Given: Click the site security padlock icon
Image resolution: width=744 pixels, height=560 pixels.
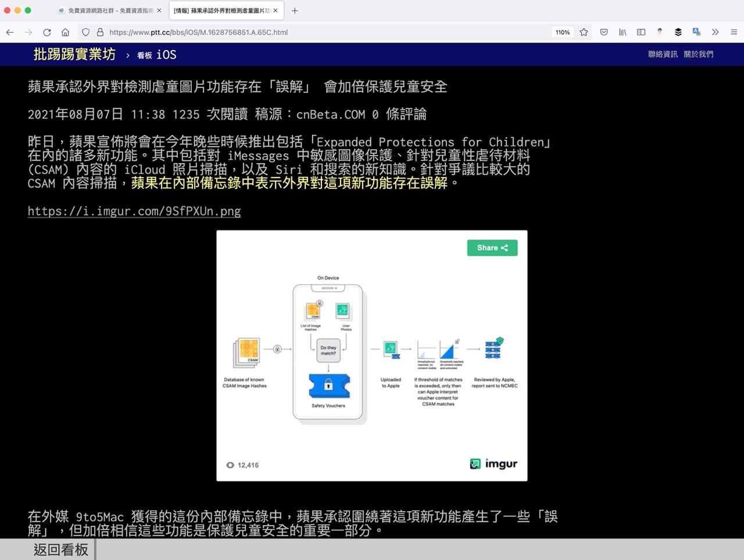Looking at the screenshot, I should coord(100,33).
